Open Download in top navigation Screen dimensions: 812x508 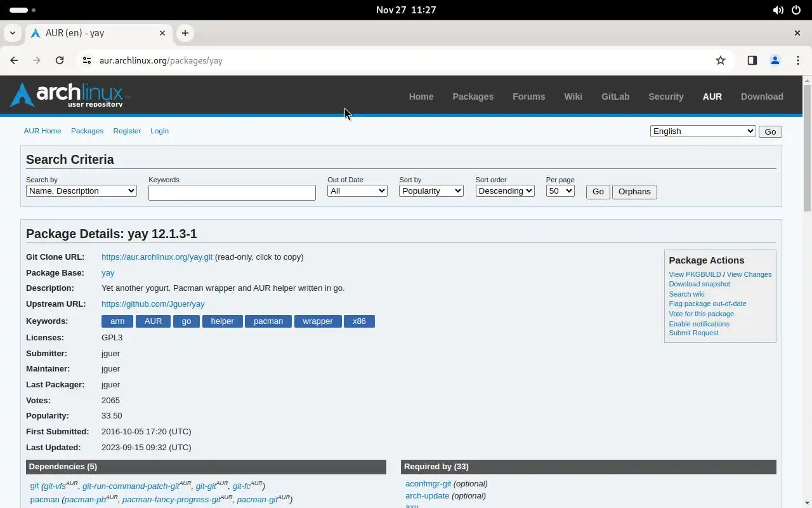(762, 97)
